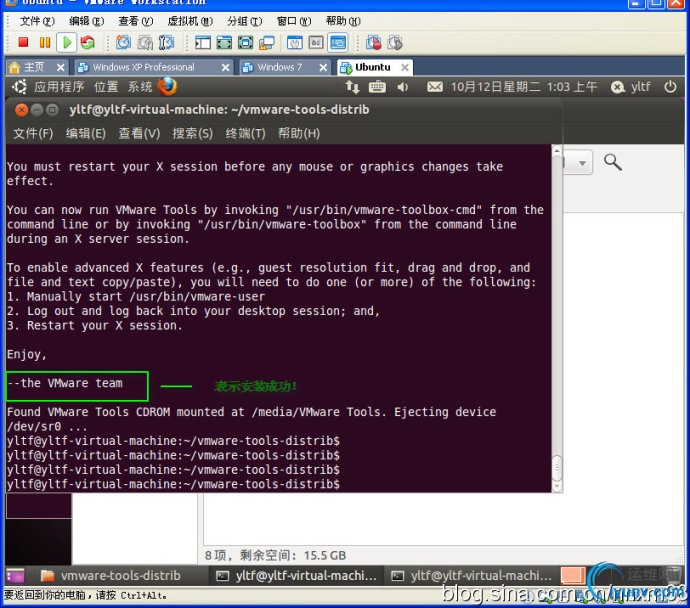Screen dimensions: 690x608
Task: Open the network connections indicator
Action: click(x=352, y=87)
